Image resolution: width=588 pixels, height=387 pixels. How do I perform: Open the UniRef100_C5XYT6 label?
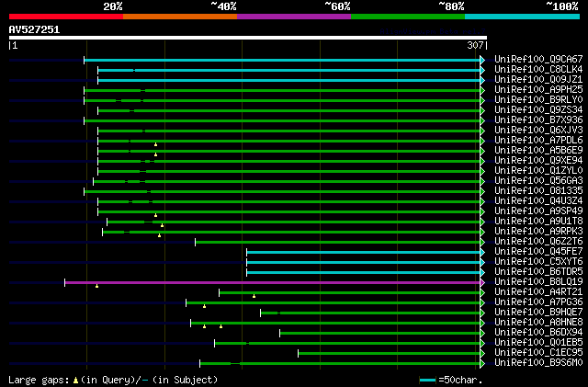538,262
